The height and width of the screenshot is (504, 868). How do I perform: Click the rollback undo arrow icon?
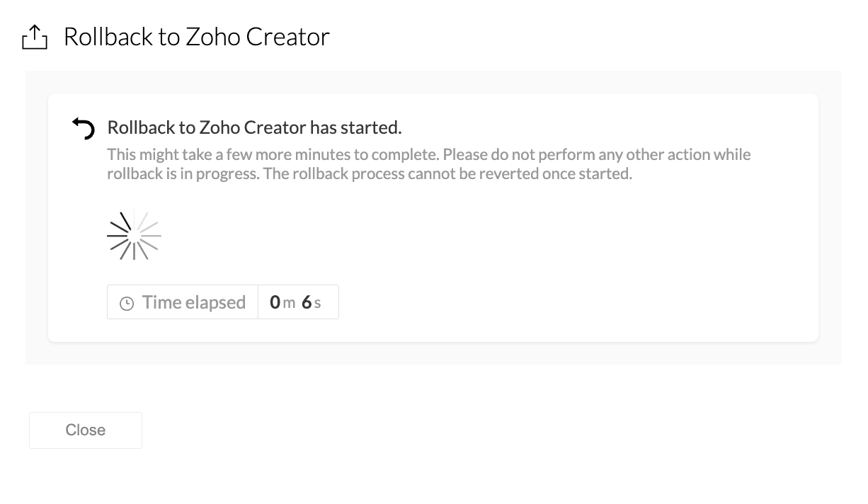pyautogui.click(x=84, y=129)
